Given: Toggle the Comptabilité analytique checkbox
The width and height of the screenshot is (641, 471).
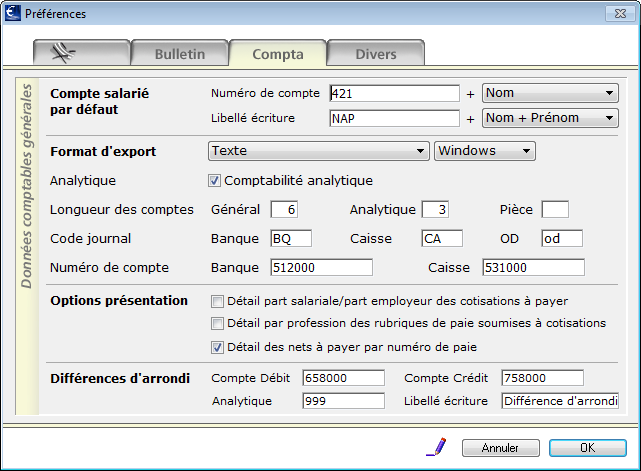Looking at the screenshot, I should coord(214,180).
